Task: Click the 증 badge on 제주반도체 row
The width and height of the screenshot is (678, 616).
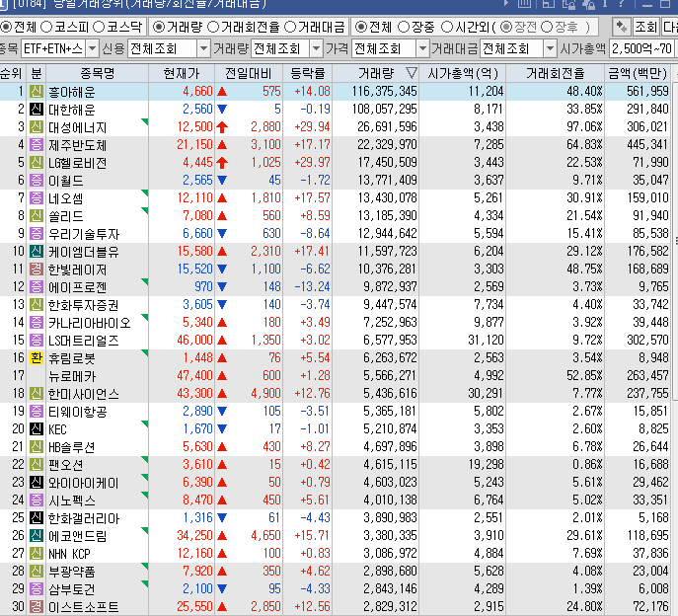Action: point(37,144)
